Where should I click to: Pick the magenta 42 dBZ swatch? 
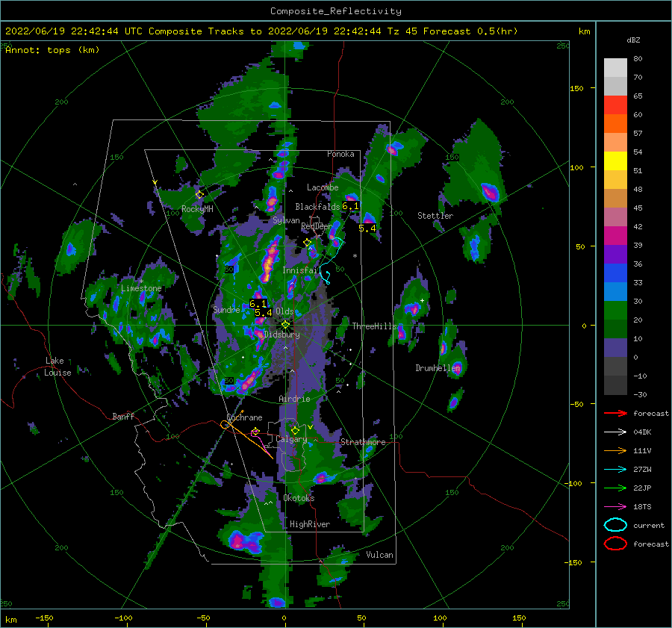[x=615, y=236]
